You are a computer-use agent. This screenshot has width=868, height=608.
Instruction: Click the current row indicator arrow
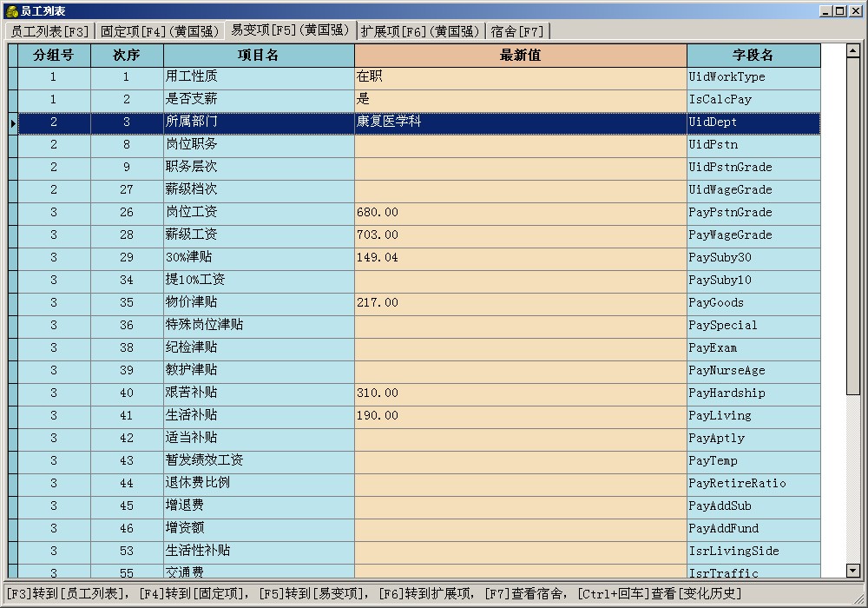pos(13,123)
